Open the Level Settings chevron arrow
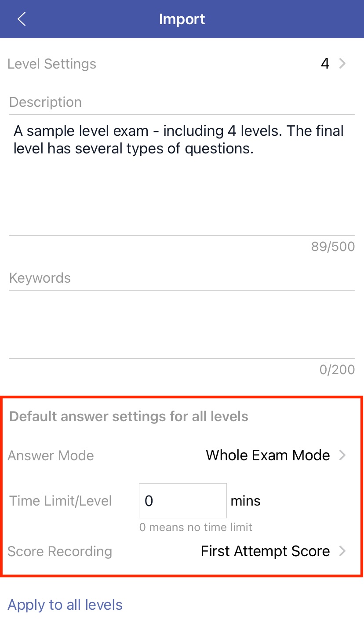 tap(343, 64)
